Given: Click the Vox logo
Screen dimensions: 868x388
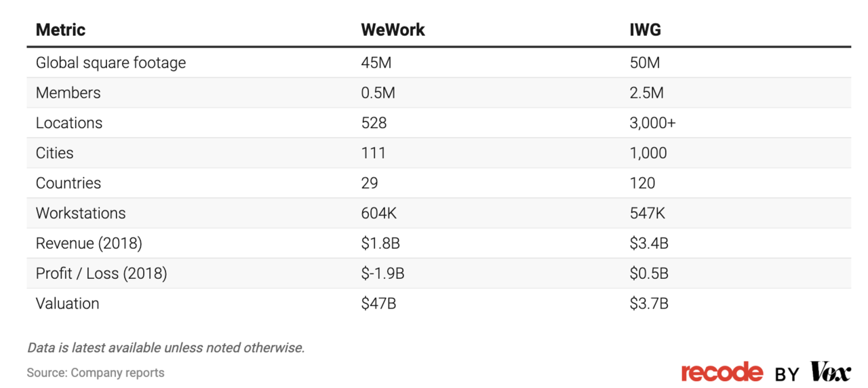Looking at the screenshot, I should tap(831, 372).
